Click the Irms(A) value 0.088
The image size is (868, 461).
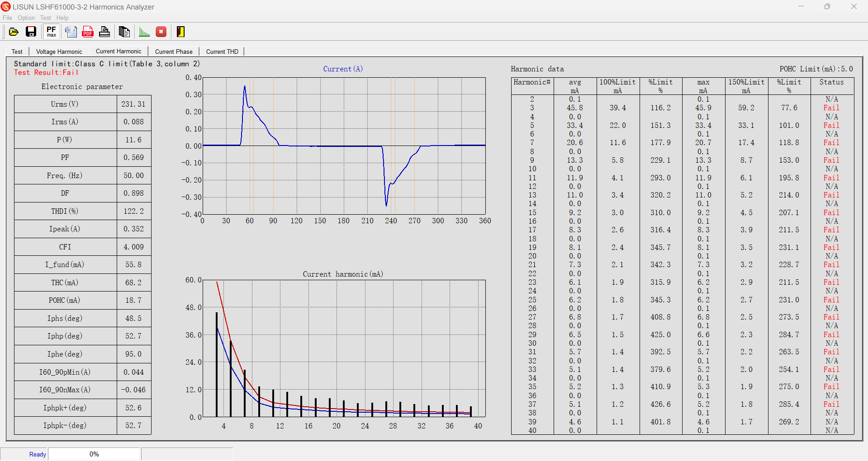pyautogui.click(x=133, y=122)
